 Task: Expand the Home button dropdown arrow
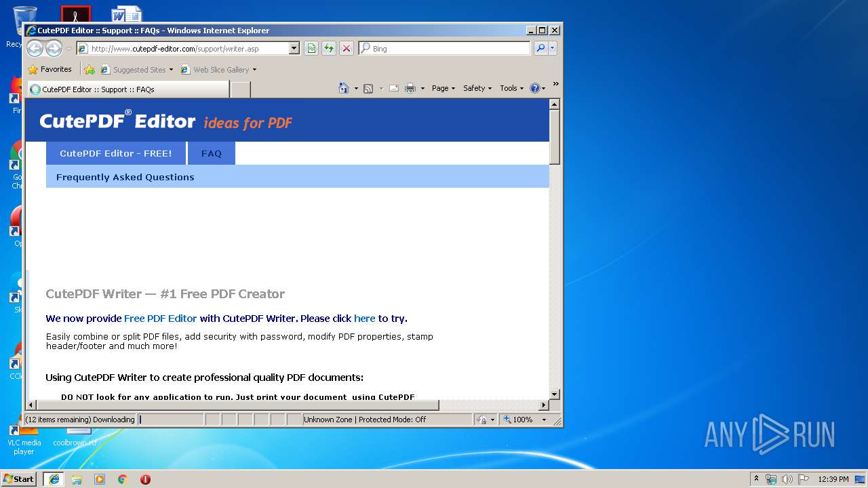tap(356, 88)
